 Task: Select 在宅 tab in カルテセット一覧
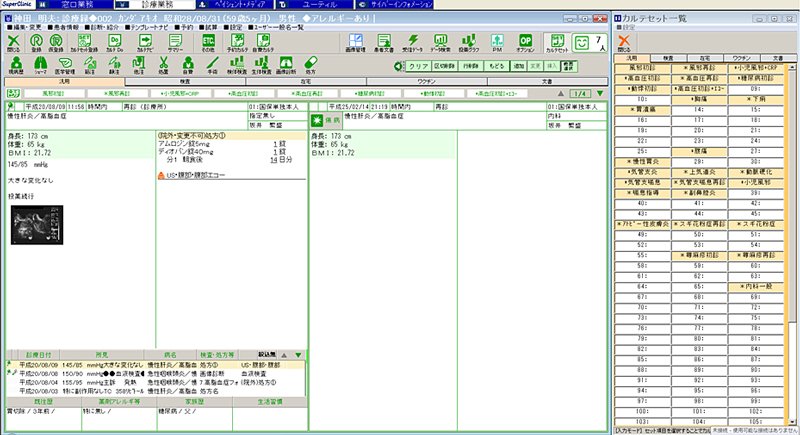coord(705,58)
